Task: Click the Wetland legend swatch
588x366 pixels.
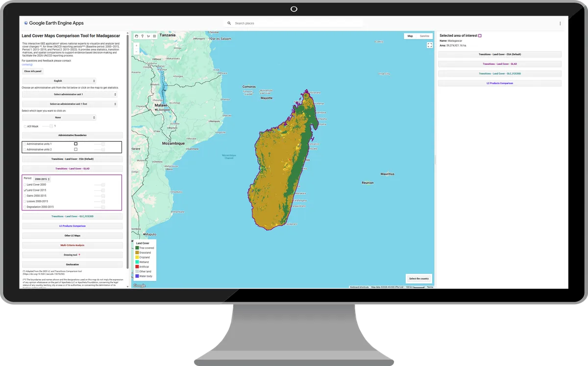Action: pos(137,262)
